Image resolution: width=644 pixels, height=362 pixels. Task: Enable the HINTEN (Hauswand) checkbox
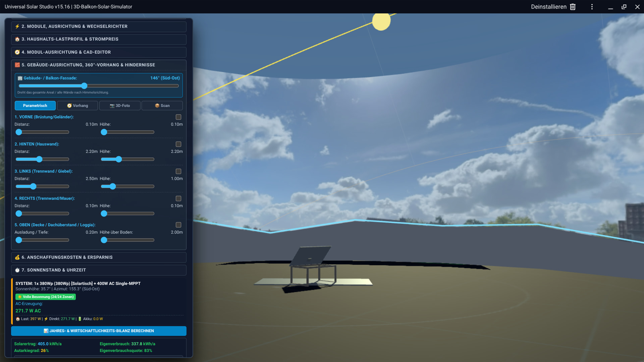tap(178, 144)
